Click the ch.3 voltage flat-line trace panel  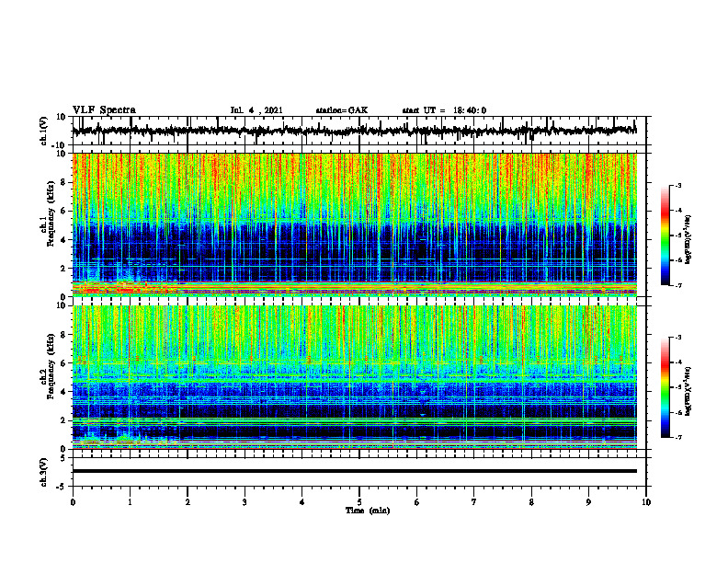[359, 472]
